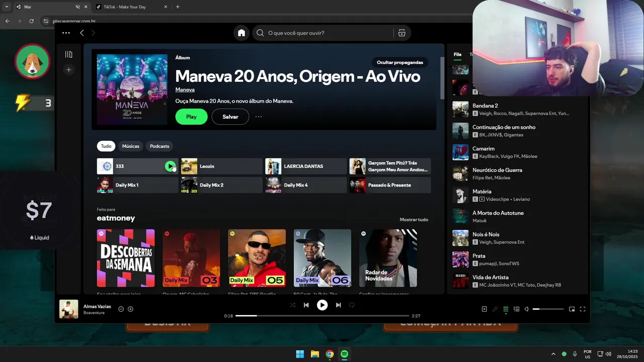Seek on the song progress bar
This screenshot has width=644, height=362.
(322, 316)
